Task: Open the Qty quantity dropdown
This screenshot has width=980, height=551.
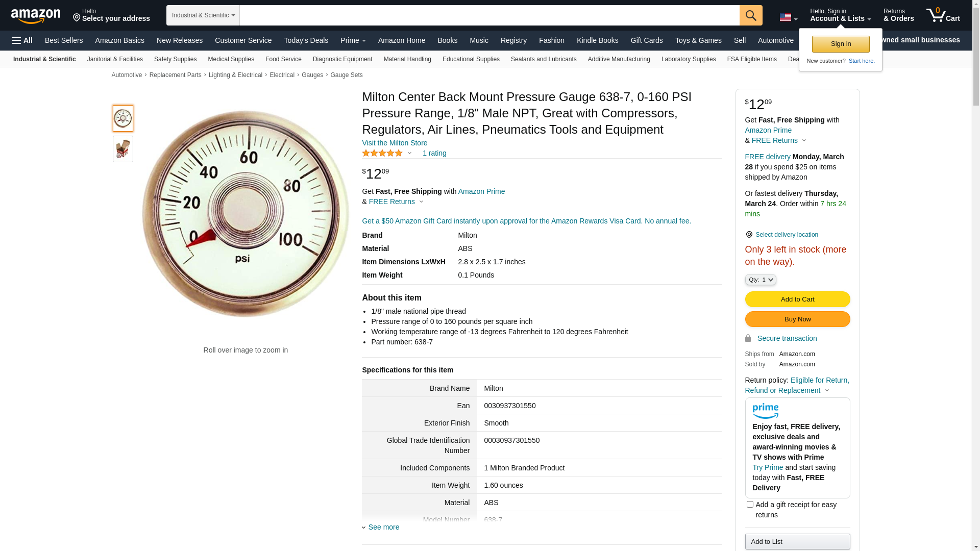Action: pyautogui.click(x=760, y=280)
